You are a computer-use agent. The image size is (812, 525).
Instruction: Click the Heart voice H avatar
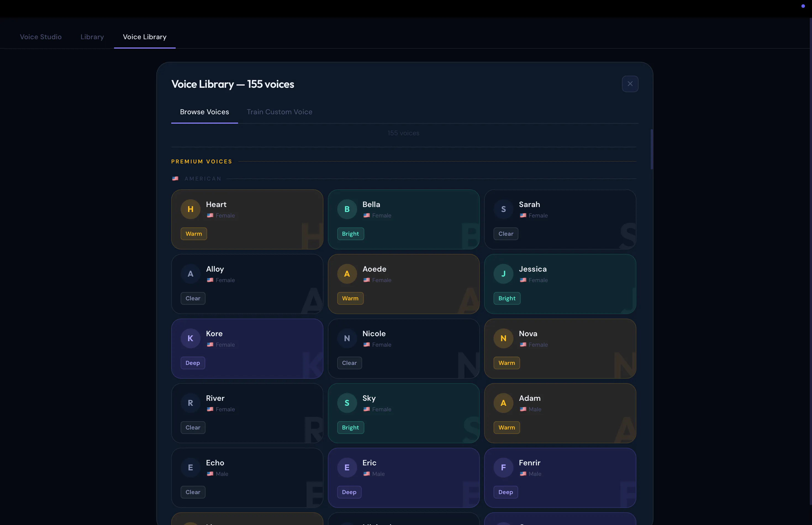click(190, 209)
